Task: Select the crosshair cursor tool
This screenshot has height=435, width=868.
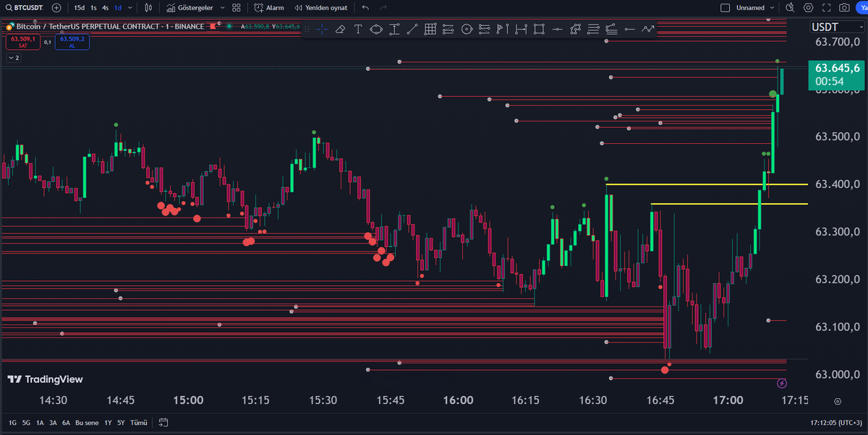Action: (x=320, y=29)
